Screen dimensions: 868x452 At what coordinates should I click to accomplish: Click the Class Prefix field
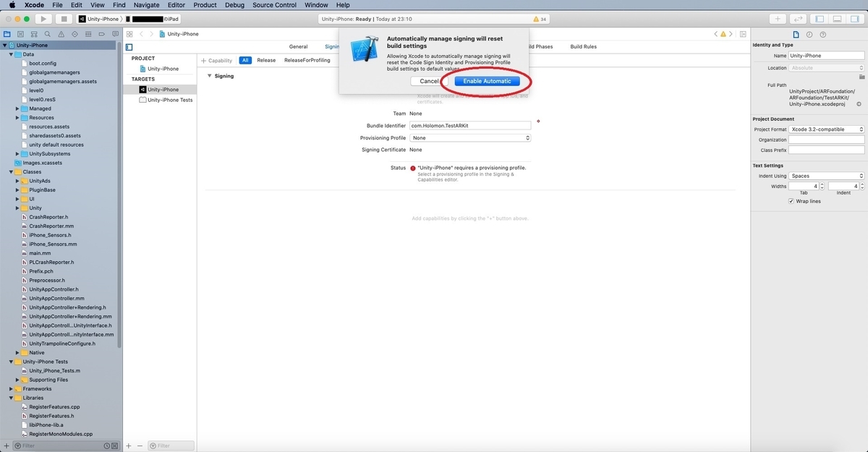[x=827, y=150]
